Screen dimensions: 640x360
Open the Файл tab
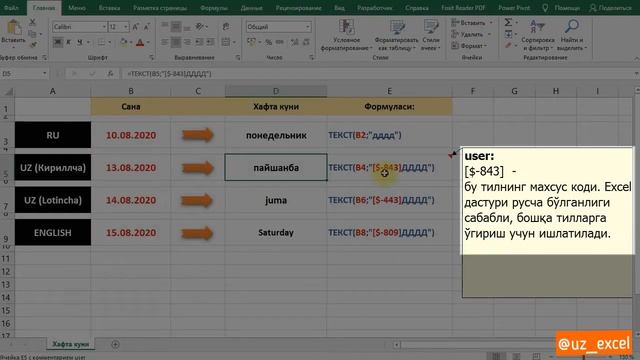11,8
